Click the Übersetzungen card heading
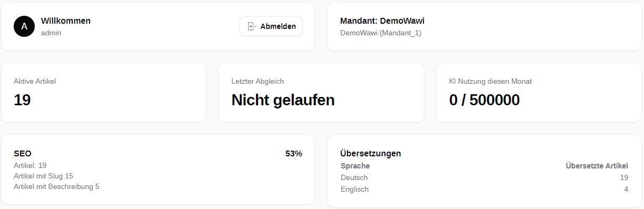This screenshot has width=644, height=209. [371, 154]
